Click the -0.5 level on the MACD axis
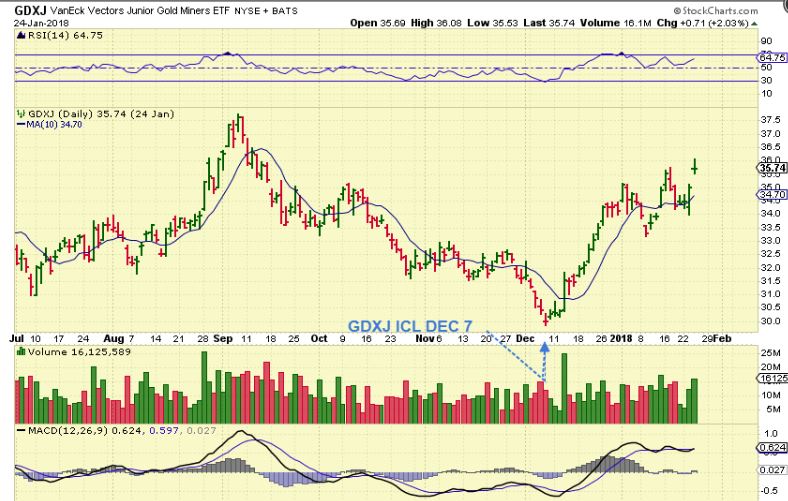 [x=768, y=491]
